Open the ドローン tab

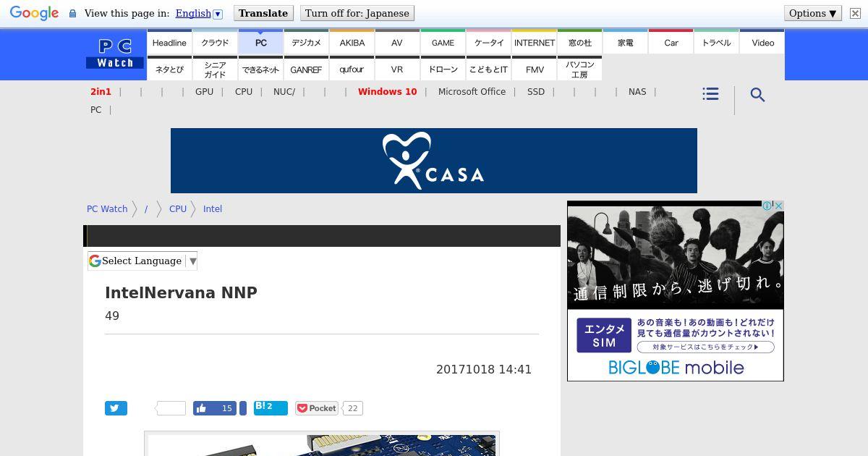coord(443,69)
